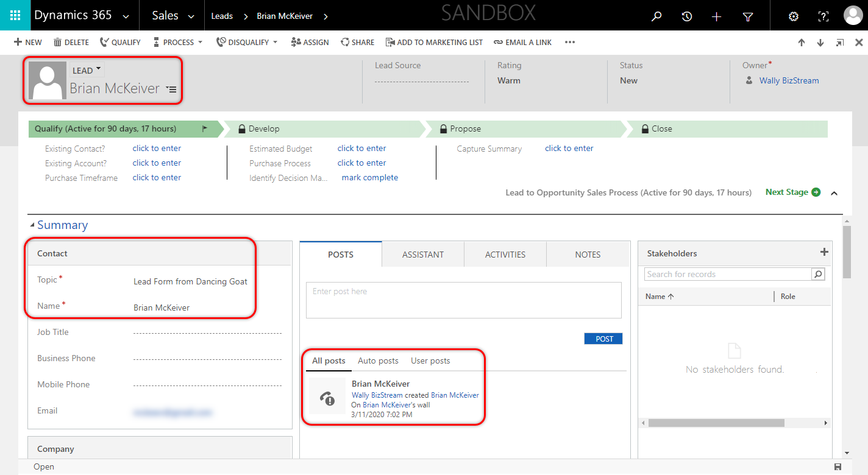This screenshot has width=868, height=475.
Task: Click to enter Capture Summary value
Action: tap(569, 148)
